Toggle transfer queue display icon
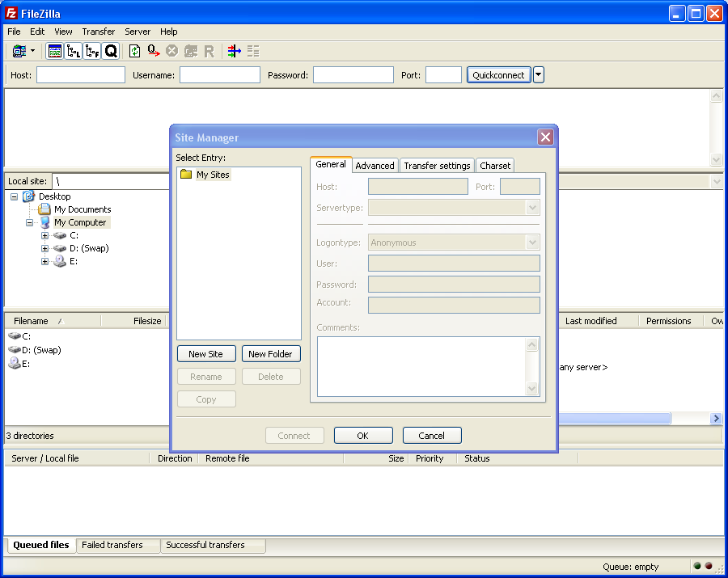Viewport: 728px width, 578px height. pos(111,51)
